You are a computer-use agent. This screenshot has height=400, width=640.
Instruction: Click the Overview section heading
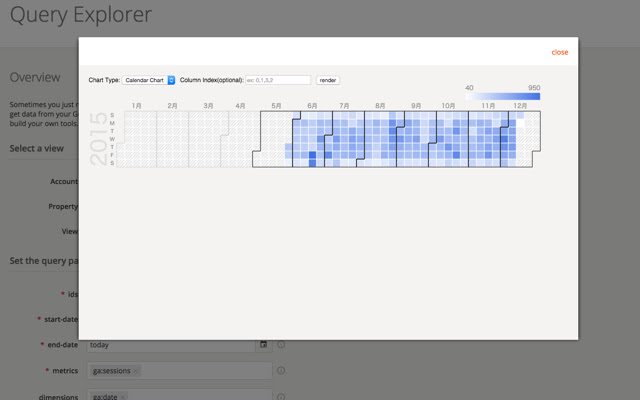[x=35, y=77]
